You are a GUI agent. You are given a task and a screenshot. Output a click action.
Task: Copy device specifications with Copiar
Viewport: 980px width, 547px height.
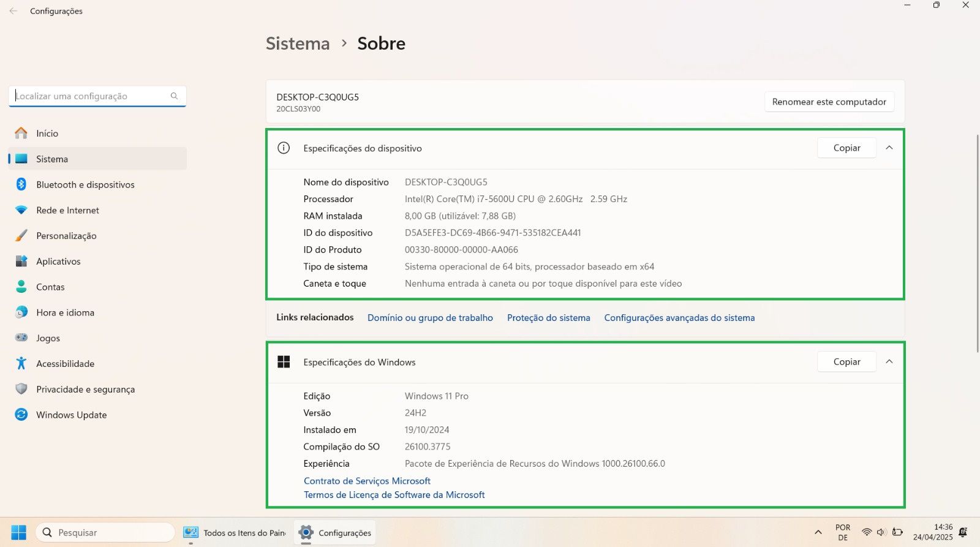[x=846, y=148]
